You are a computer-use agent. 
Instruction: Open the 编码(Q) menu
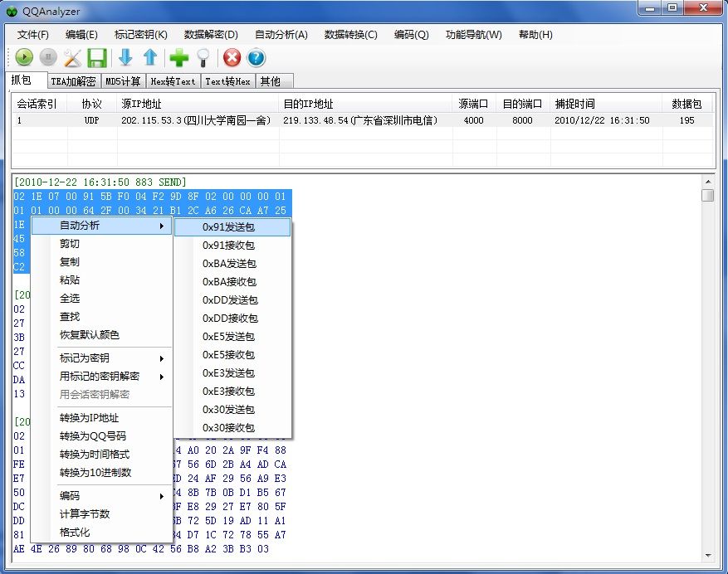pyautogui.click(x=412, y=35)
